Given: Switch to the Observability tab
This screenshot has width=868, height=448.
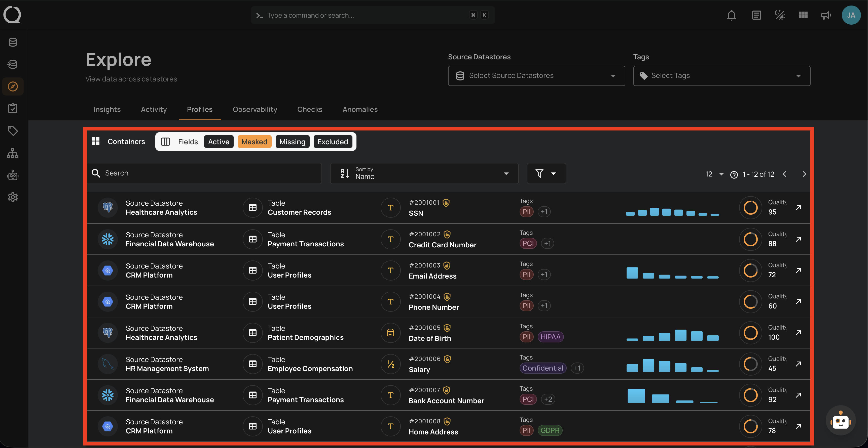Looking at the screenshot, I should point(255,109).
